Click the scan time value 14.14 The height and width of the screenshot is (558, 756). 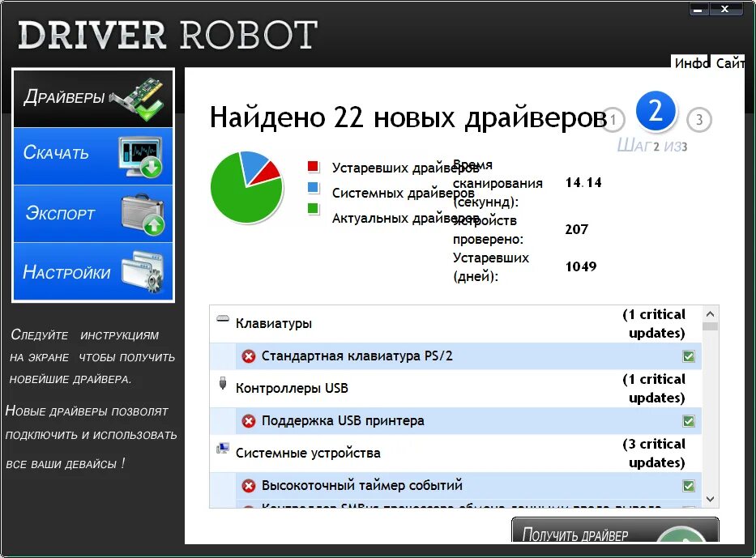pos(583,183)
